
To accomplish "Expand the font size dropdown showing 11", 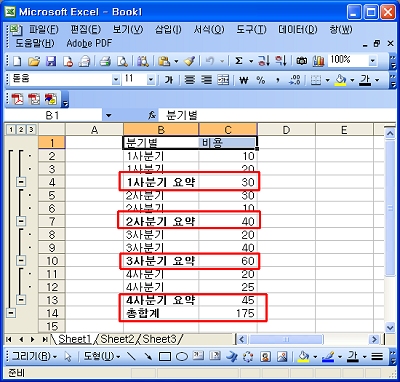I will coord(151,80).
